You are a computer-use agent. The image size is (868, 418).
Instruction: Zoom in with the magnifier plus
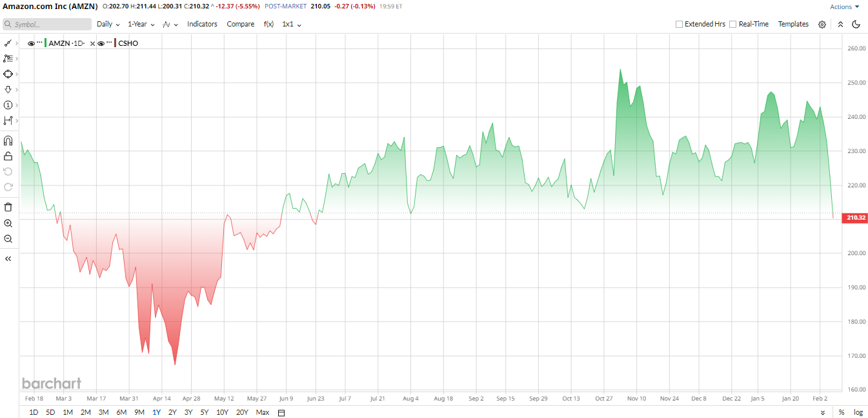[x=8, y=223]
